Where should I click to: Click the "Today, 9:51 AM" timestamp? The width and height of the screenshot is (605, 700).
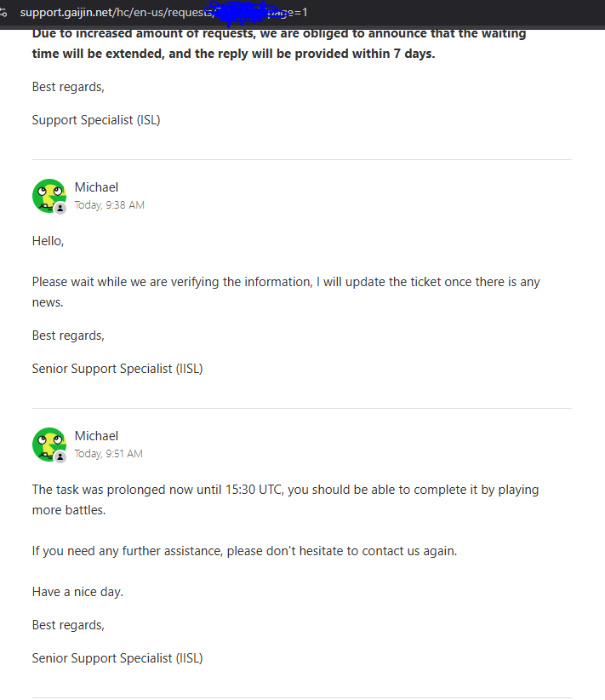click(108, 454)
